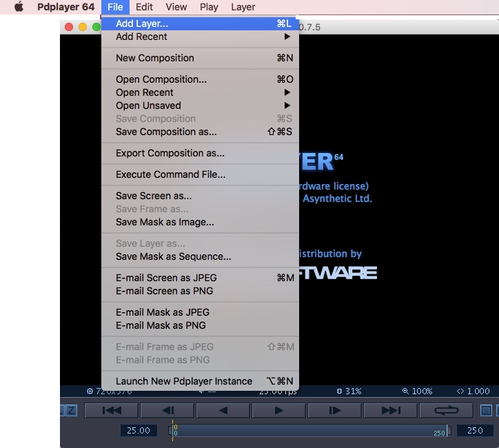Open the Edit menu
Image resolution: width=499 pixels, height=448 pixels.
[x=144, y=7]
